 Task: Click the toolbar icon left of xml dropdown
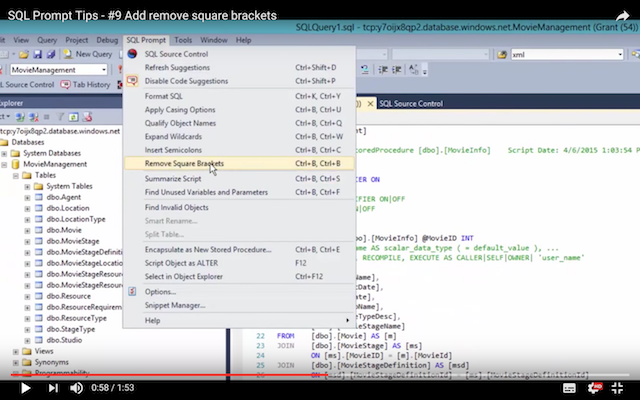[x=502, y=54]
